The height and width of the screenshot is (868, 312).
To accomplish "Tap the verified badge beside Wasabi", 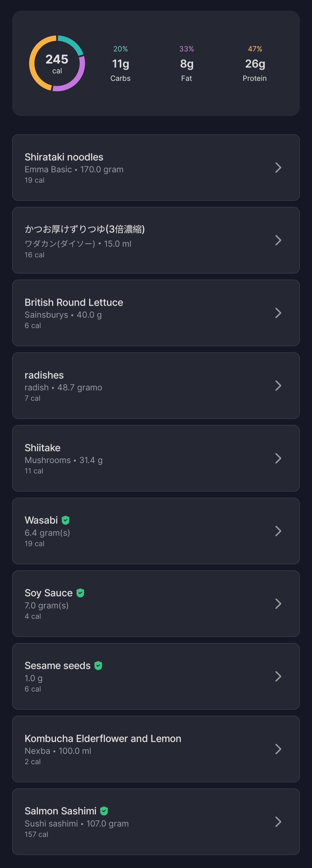I will (x=66, y=520).
